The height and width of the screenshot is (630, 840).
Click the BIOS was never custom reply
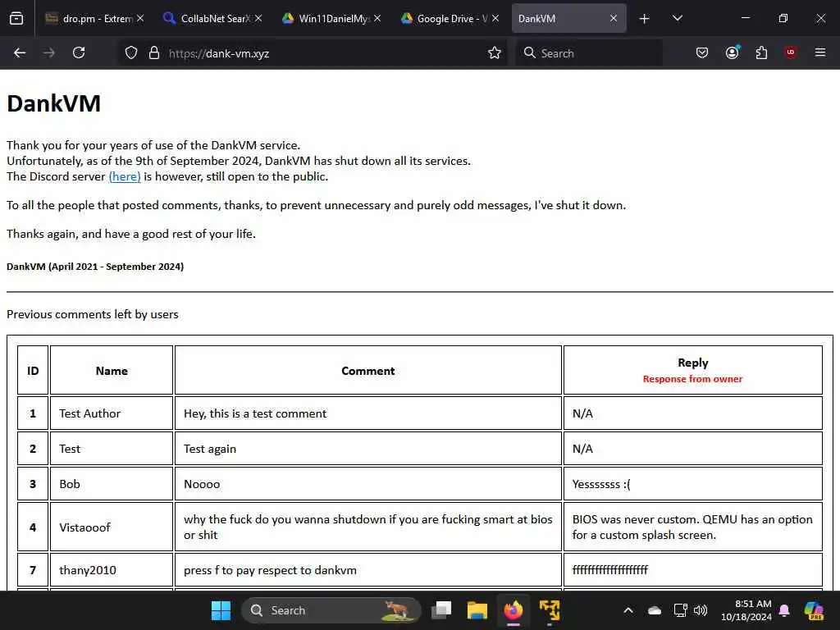692,527
